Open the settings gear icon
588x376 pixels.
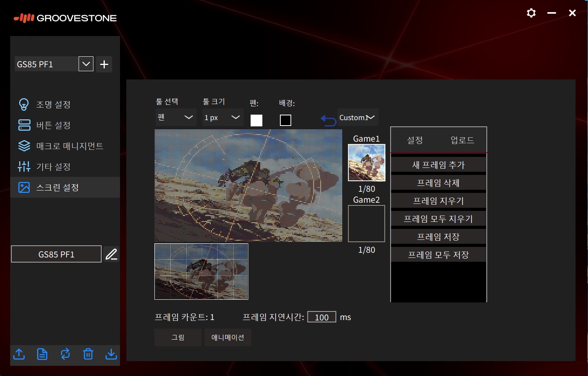tap(531, 13)
